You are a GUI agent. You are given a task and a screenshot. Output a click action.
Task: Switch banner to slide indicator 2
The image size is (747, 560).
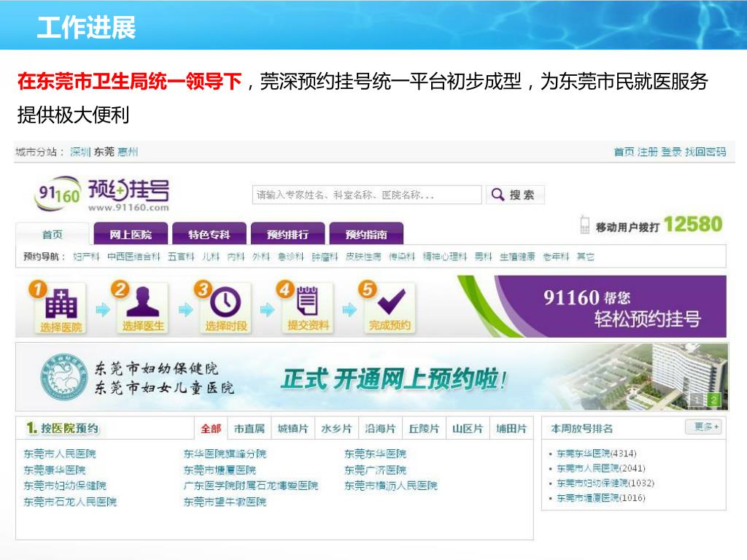click(713, 400)
